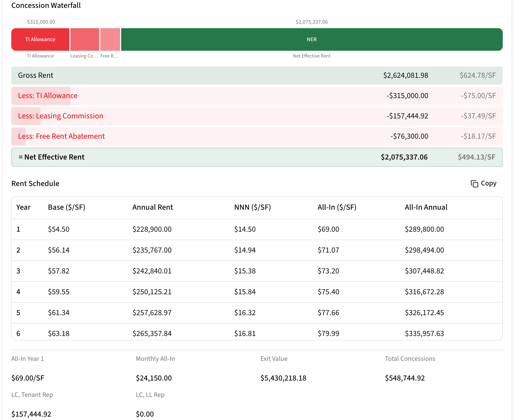Select the red TI Allowance bar segment
This screenshot has height=420, width=514.
coord(40,39)
